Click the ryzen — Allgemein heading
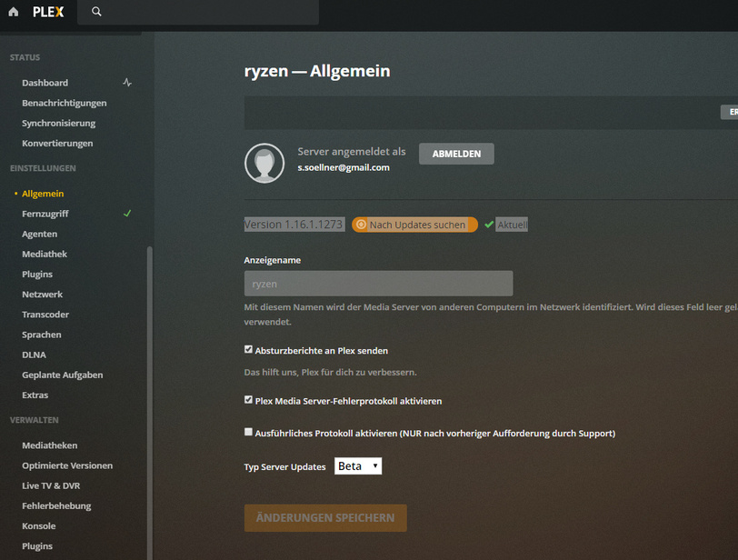This screenshot has height=560, width=738. click(317, 71)
